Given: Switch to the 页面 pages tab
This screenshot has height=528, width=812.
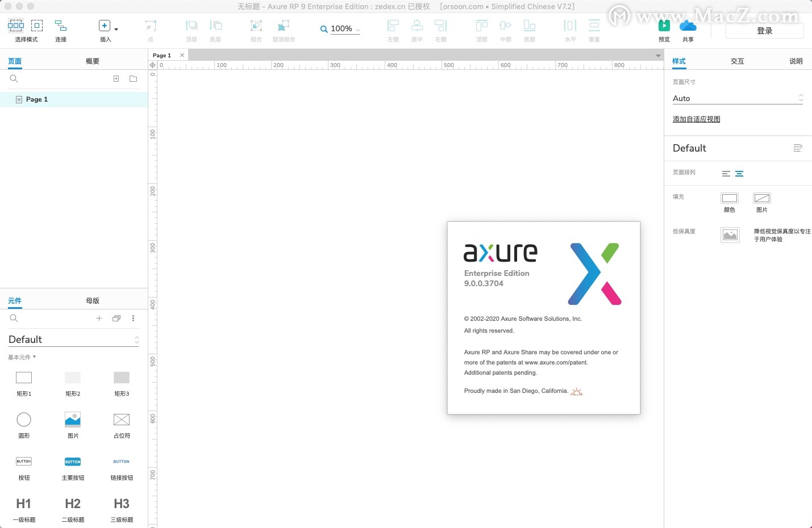Looking at the screenshot, I should coord(15,61).
